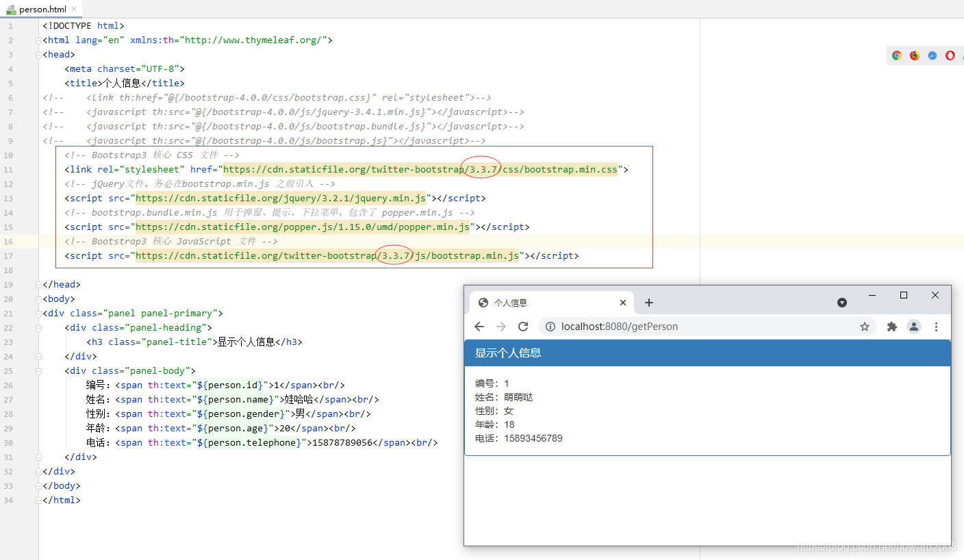Click the ${person.name} expression in editor
The height and width of the screenshot is (560, 964).
coord(234,400)
